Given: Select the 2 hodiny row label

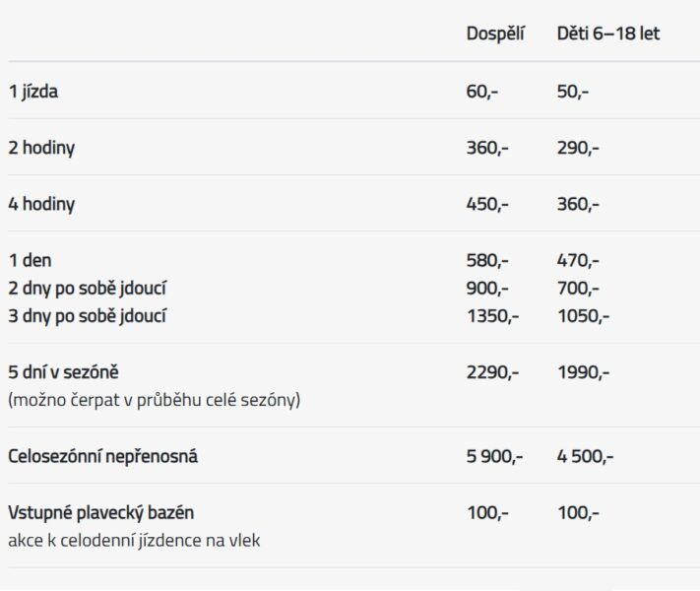Looking at the screenshot, I should coord(41,148).
